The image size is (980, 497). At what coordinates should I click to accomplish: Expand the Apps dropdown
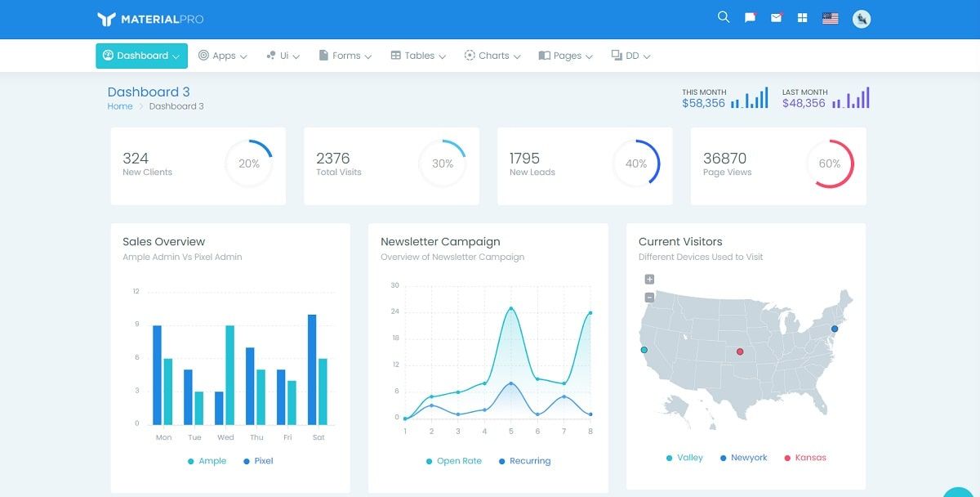(222, 55)
